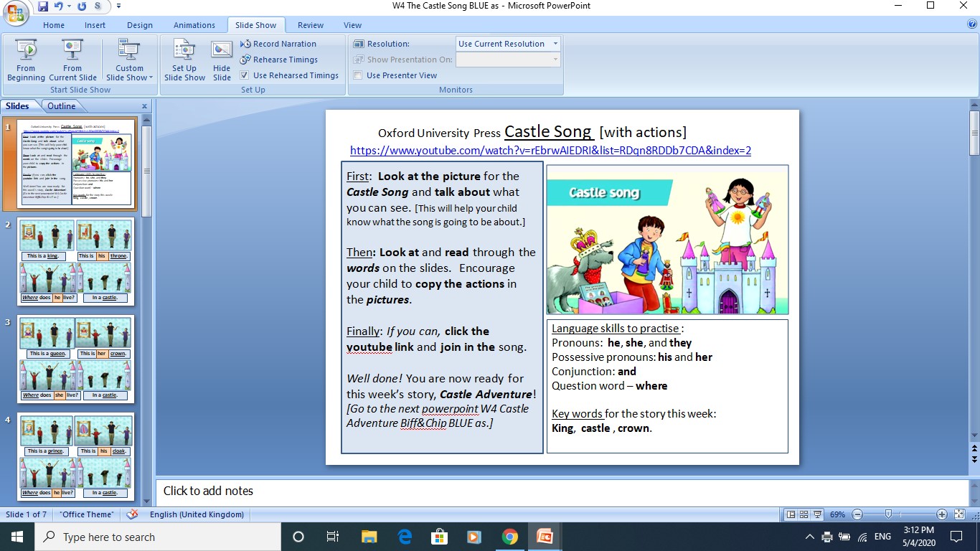Open the View ribbon tab
The image size is (980, 551).
352,25
